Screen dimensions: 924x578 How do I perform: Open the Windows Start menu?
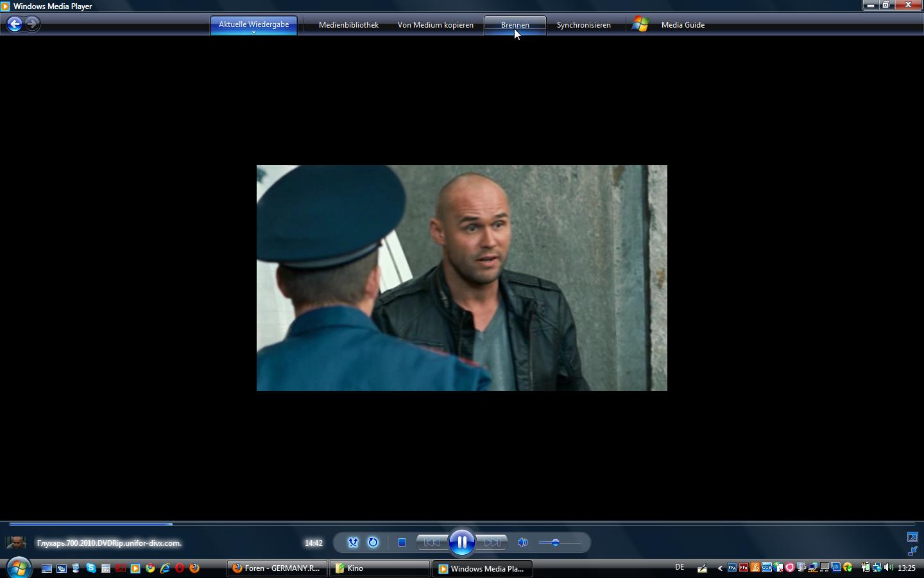click(x=19, y=568)
